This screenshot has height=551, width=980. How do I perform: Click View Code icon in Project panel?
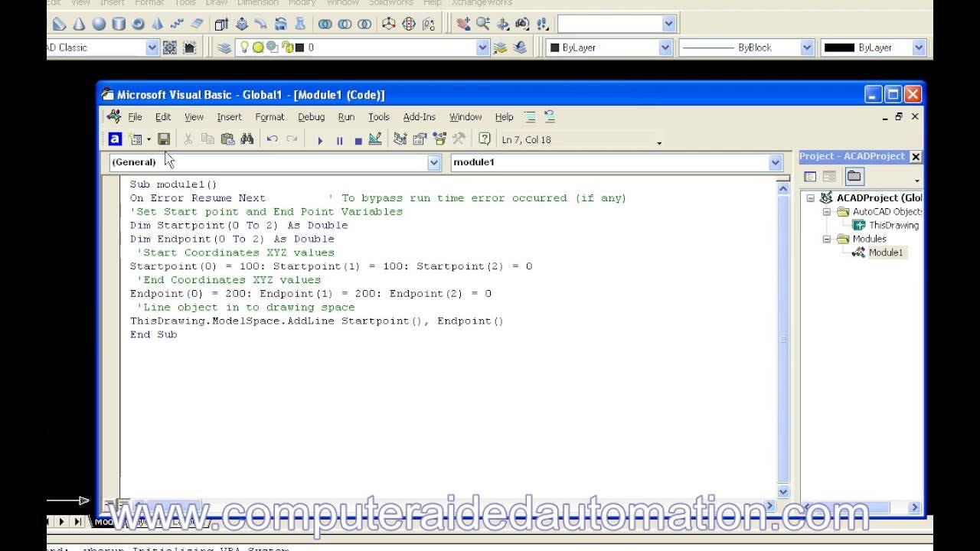pyautogui.click(x=810, y=177)
